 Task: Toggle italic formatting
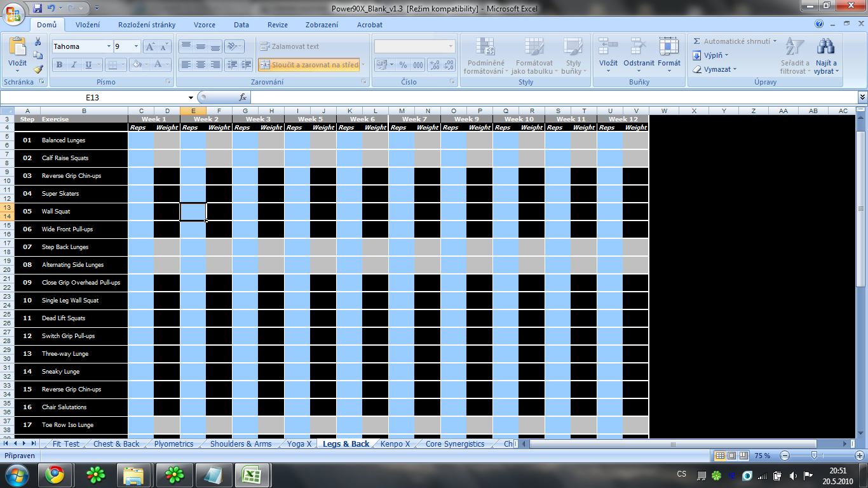coord(74,65)
